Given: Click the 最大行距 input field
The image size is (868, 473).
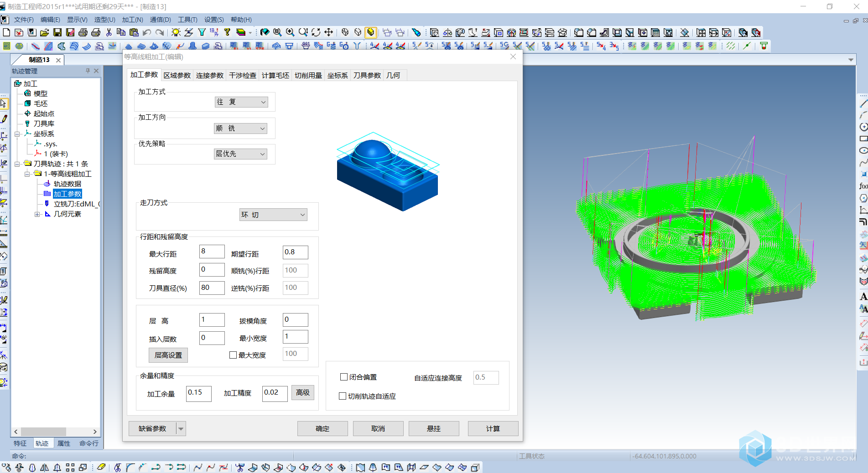Looking at the screenshot, I should (x=212, y=252).
